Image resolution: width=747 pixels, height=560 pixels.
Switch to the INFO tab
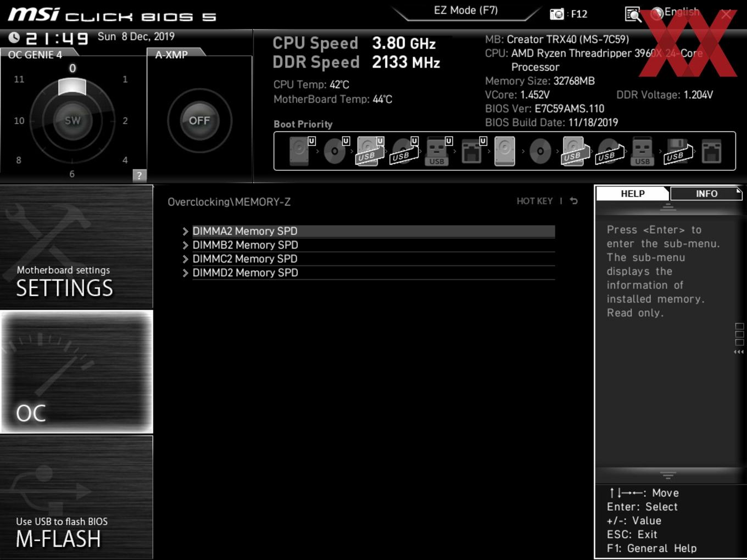click(706, 194)
